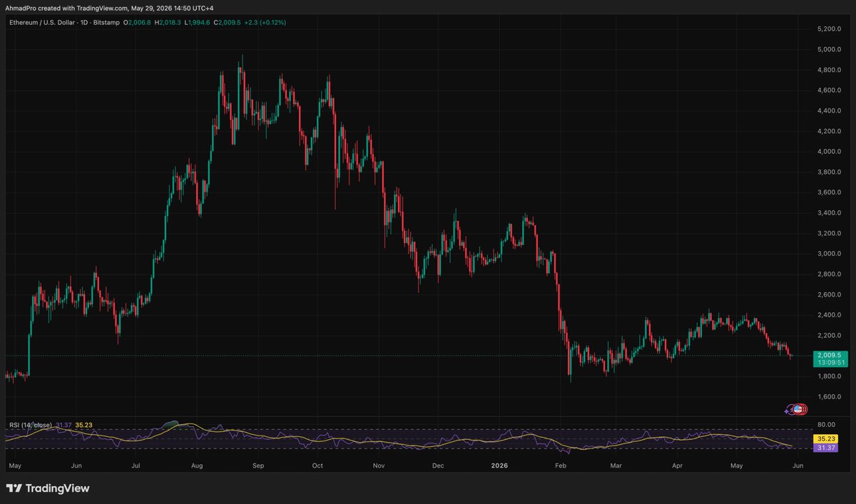Click the green current price tag with countdown
Screen dimensions: 856x504
(x=830, y=359)
